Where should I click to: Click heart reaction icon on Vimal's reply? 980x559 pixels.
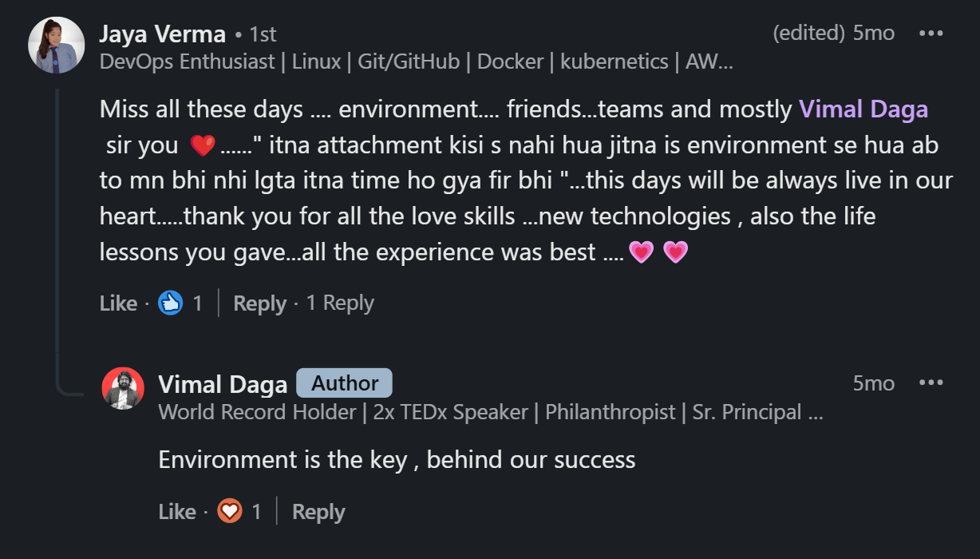230,511
